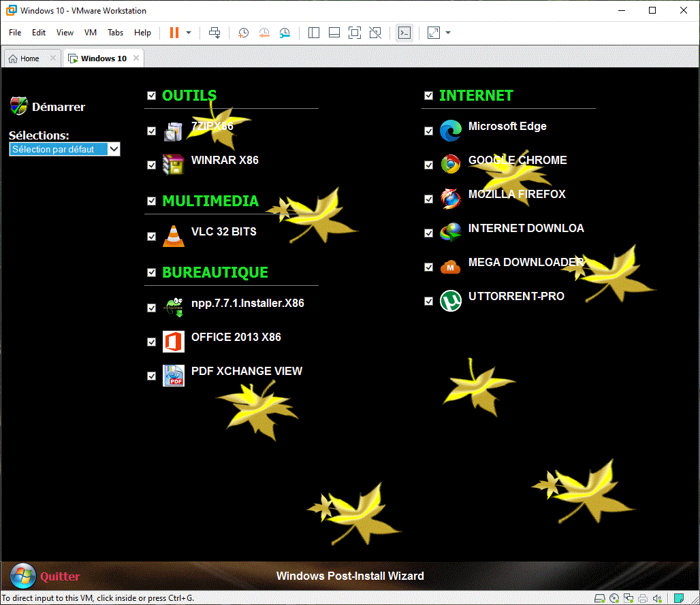Click the PDF XChange Viewer icon
Image resolution: width=700 pixels, height=605 pixels.
[x=173, y=376]
